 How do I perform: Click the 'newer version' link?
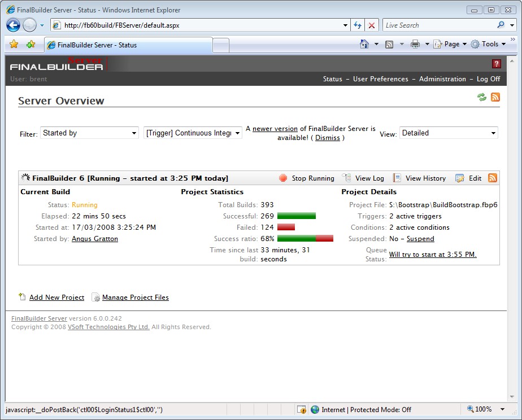(275, 129)
